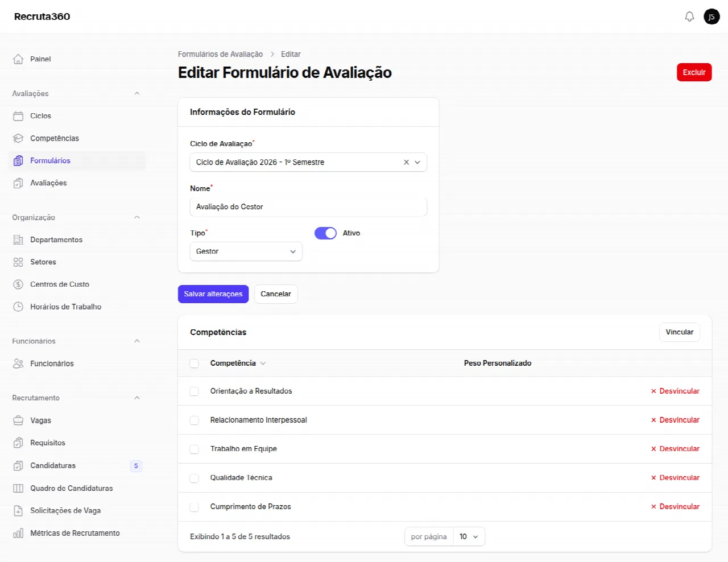
Task: Click the Requisitos clipboard icon
Action: pyautogui.click(x=18, y=443)
